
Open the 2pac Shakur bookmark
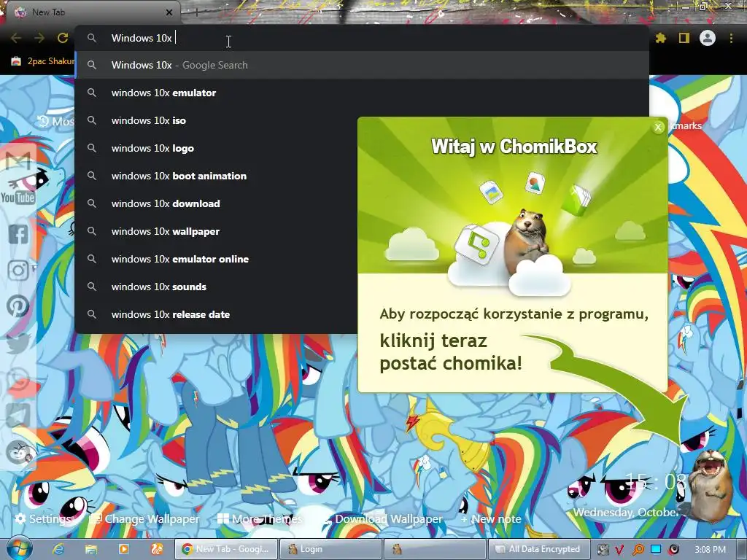point(43,61)
